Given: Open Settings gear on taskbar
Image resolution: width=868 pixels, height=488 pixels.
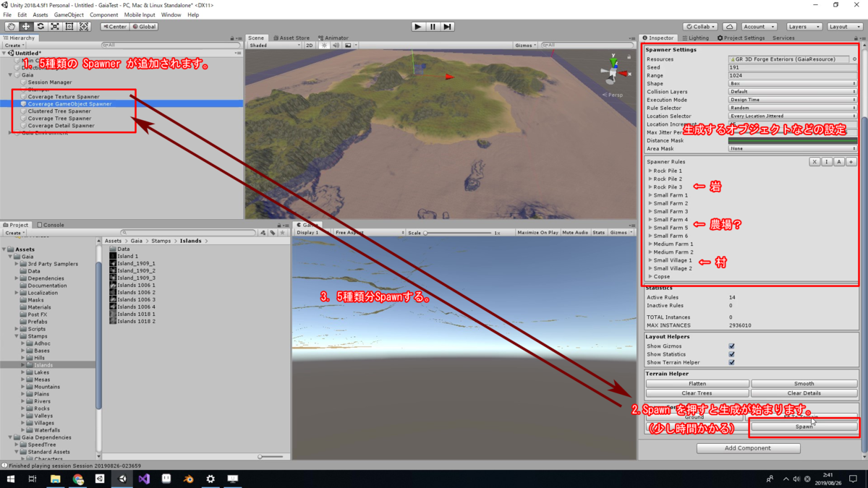Looking at the screenshot, I should pyautogui.click(x=210, y=479).
